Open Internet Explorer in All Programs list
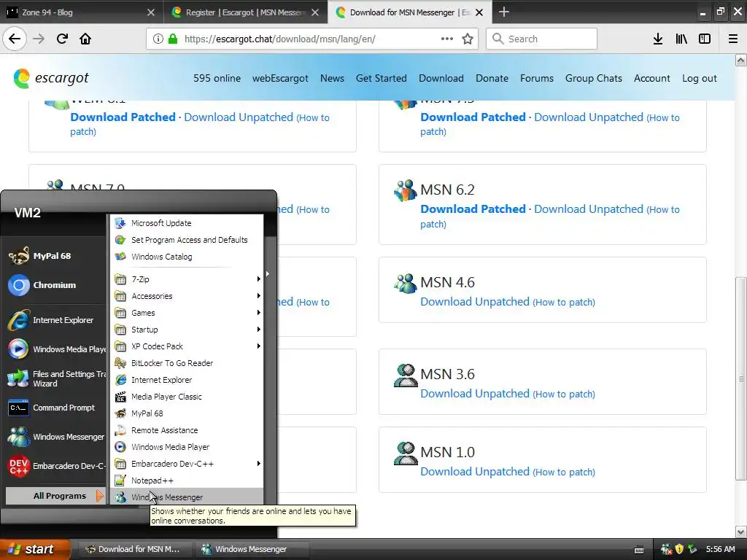 [187, 380]
